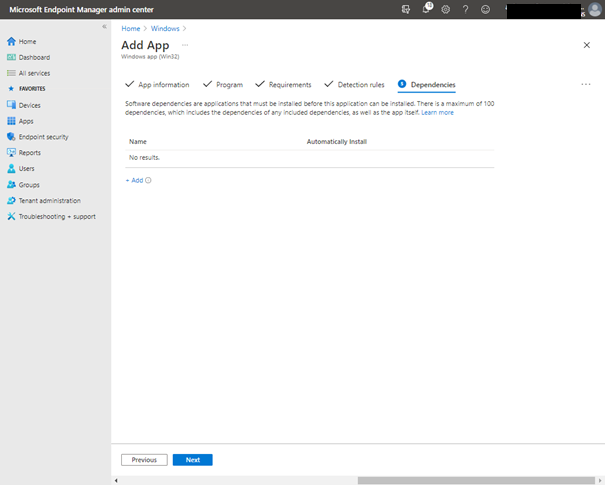Open the Learn more link
Image resolution: width=605 pixels, height=485 pixels.
[438, 113]
